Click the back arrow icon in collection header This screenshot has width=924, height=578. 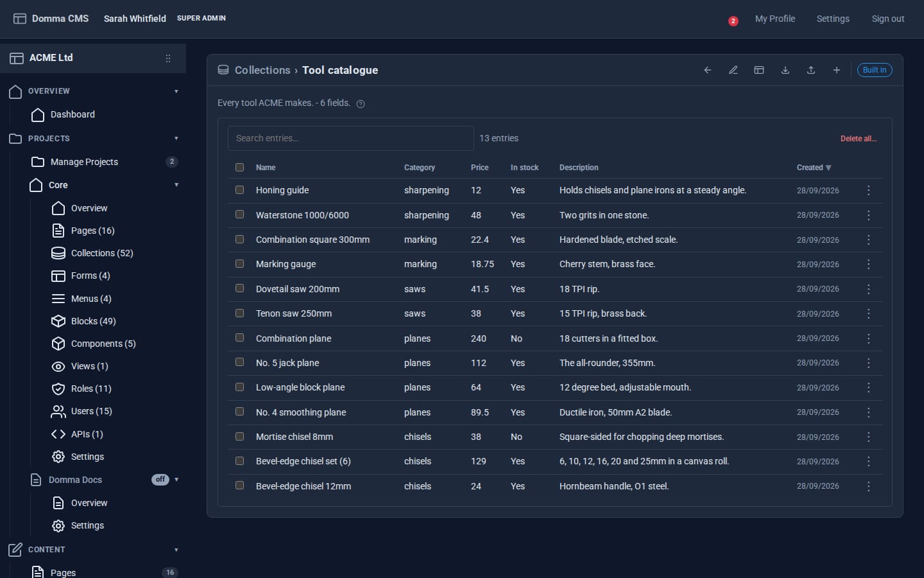tap(708, 70)
